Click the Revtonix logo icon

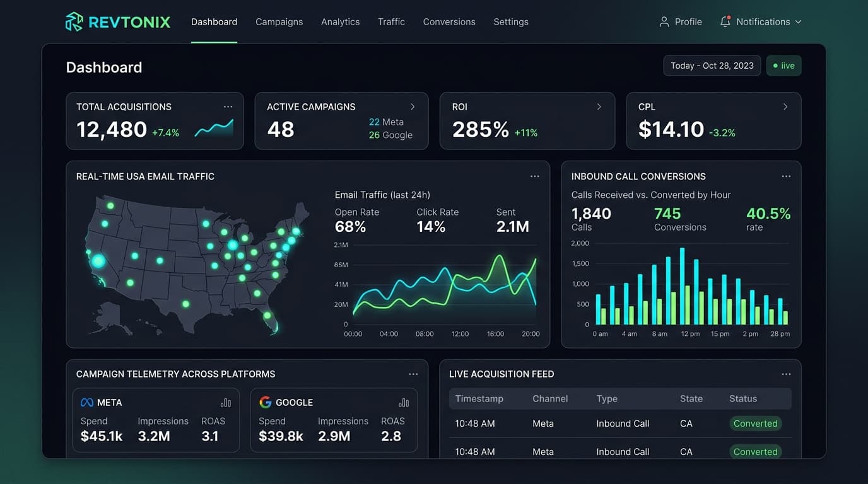point(74,21)
